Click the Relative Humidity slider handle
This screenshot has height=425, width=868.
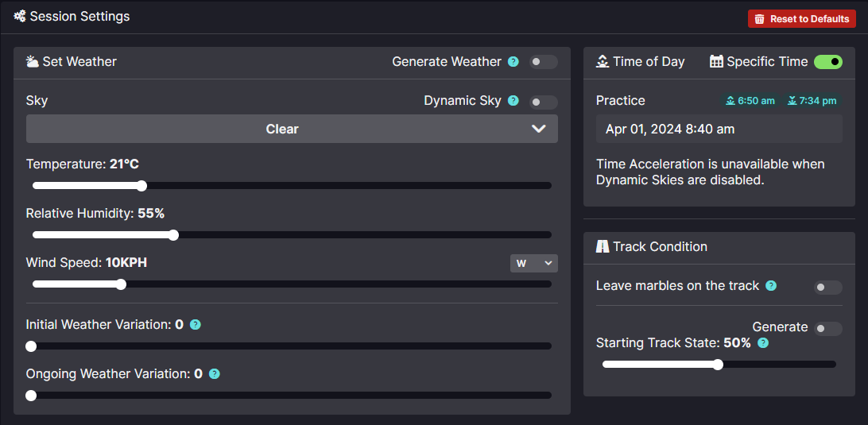pos(173,234)
